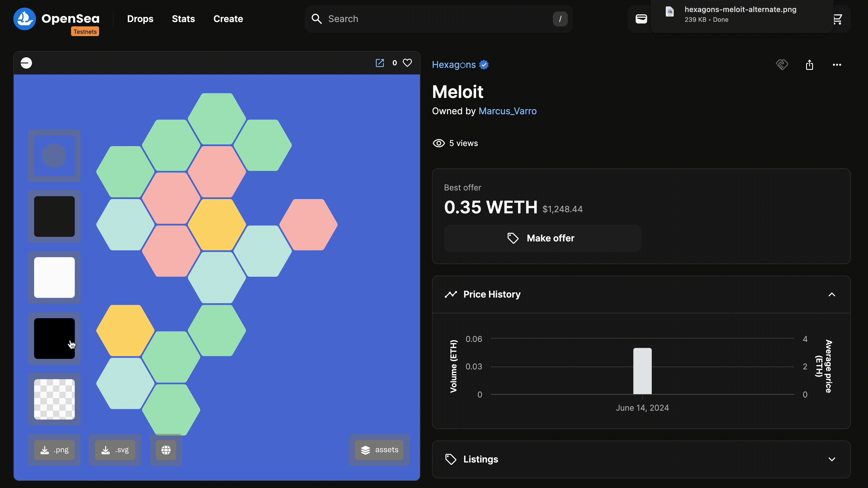Collapse the Price History section

(832, 294)
